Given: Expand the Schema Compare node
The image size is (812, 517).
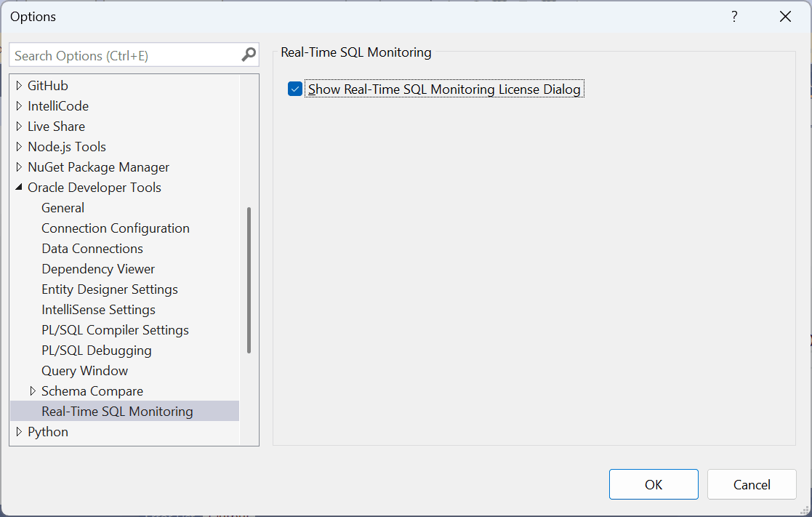Looking at the screenshot, I should coord(33,390).
